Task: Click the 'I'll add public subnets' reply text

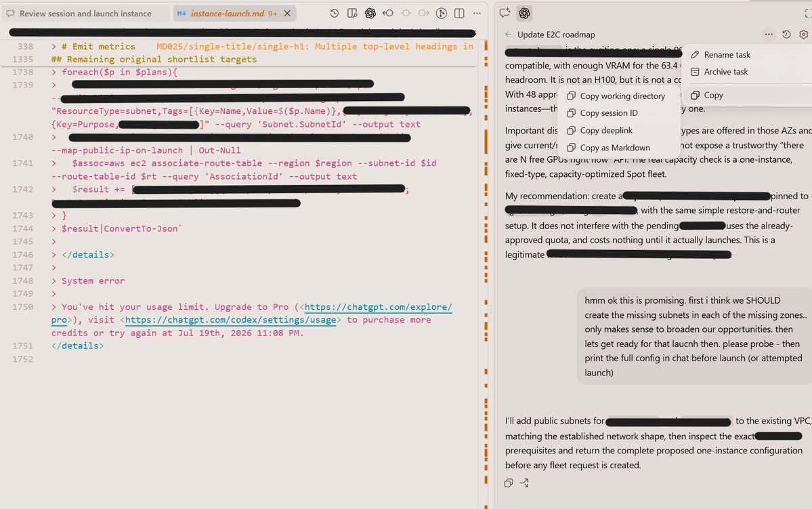Action: point(658,443)
